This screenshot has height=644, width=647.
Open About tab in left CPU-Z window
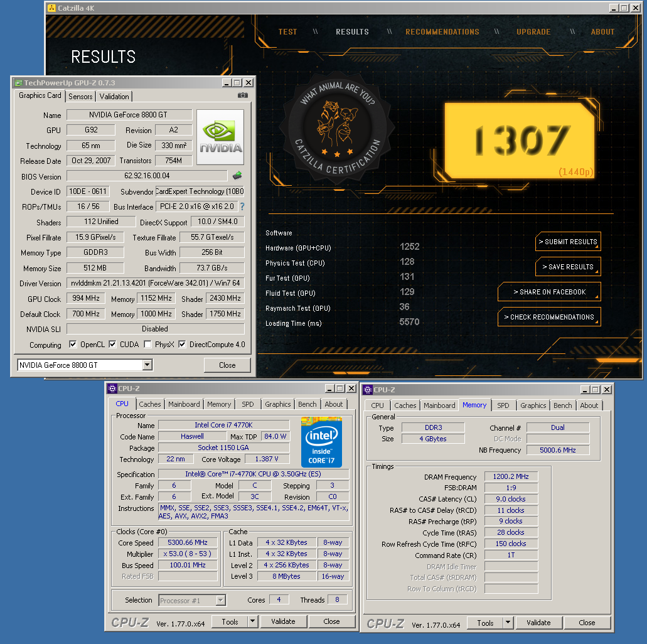click(x=333, y=405)
